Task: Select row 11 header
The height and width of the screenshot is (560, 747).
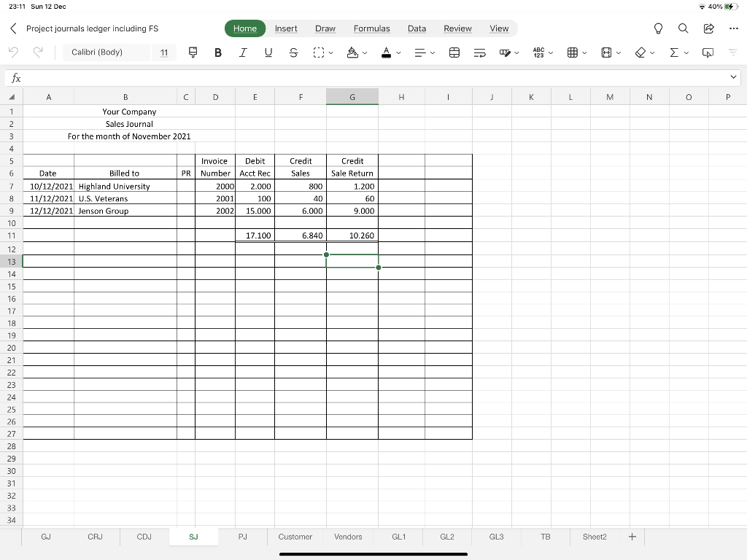Action: (x=12, y=236)
